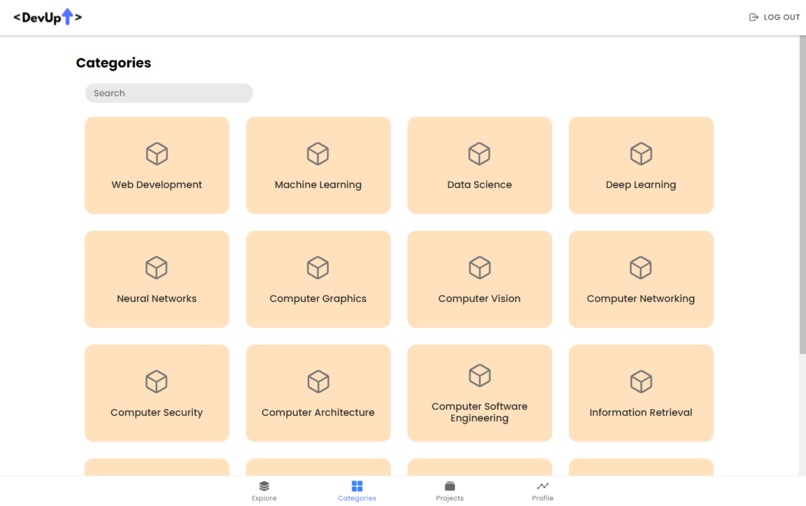Screen dimensions: 806x506
Task: Select the Categories tab label
Action: pos(357,498)
